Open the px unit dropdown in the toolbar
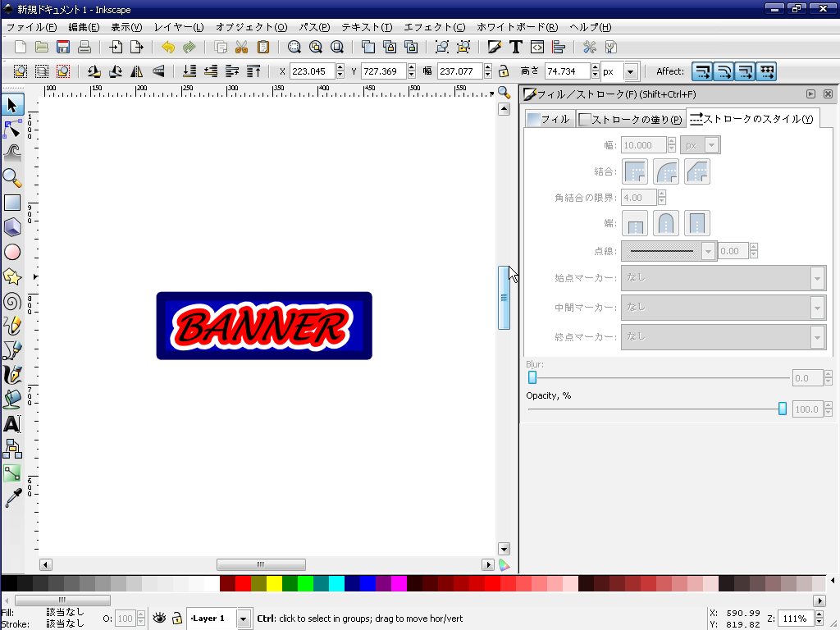840x630 pixels. pos(631,71)
